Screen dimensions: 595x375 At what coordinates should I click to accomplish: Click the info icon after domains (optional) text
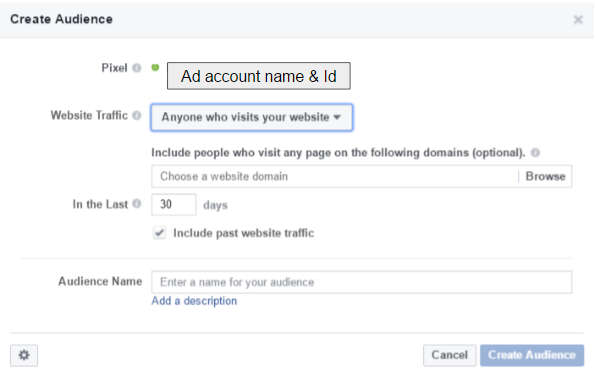coord(535,153)
